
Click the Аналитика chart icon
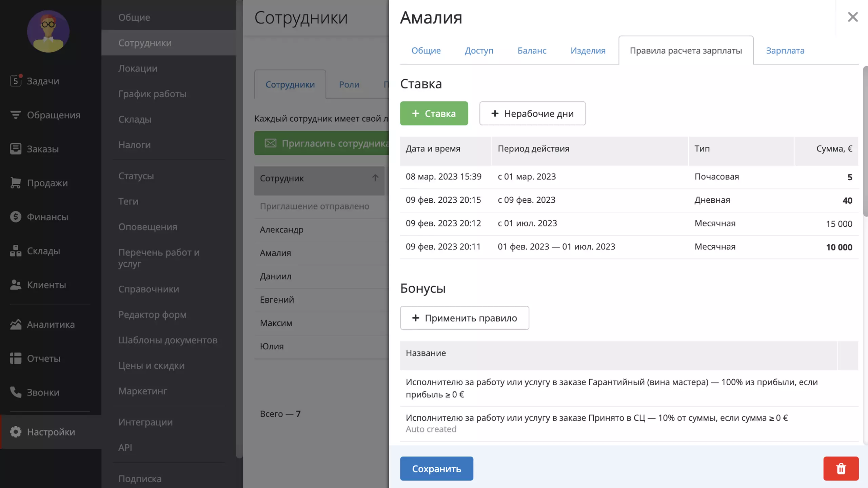16,324
